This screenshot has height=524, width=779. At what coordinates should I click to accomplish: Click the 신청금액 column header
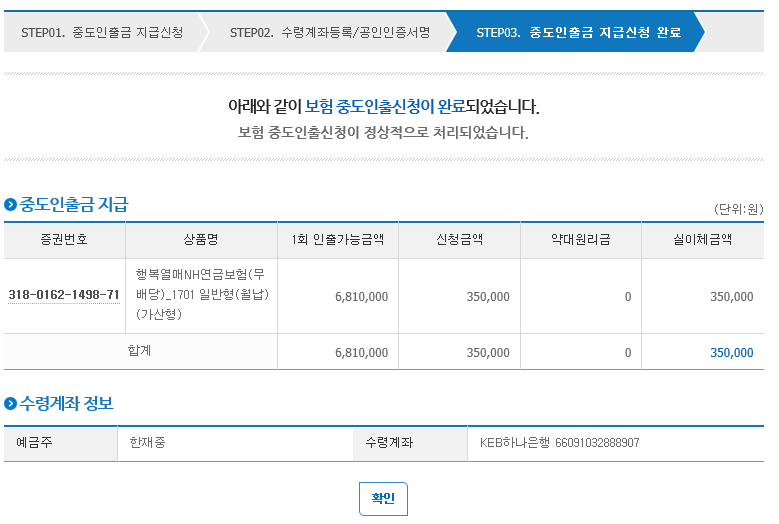[x=460, y=240]
